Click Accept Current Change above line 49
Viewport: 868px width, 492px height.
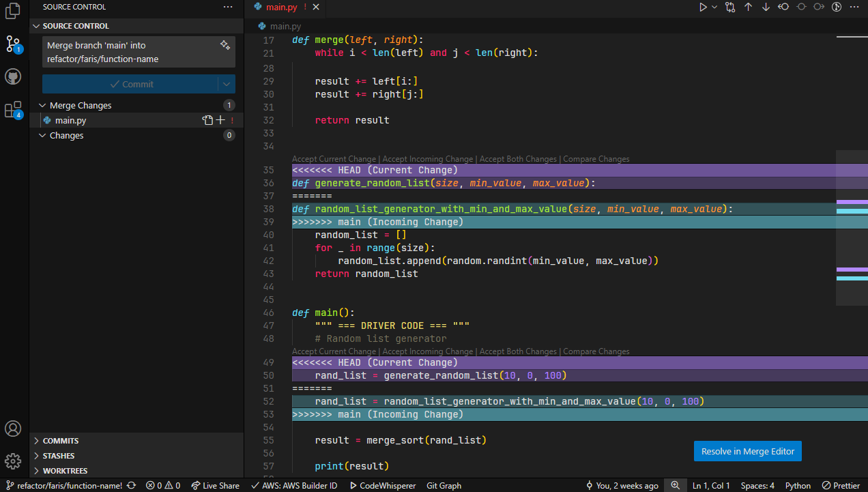pos(334,351)
